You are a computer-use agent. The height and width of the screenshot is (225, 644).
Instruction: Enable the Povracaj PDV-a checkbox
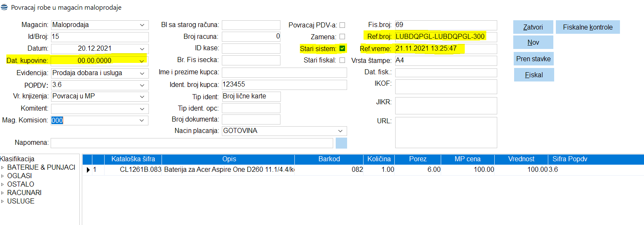pos(342,25)
